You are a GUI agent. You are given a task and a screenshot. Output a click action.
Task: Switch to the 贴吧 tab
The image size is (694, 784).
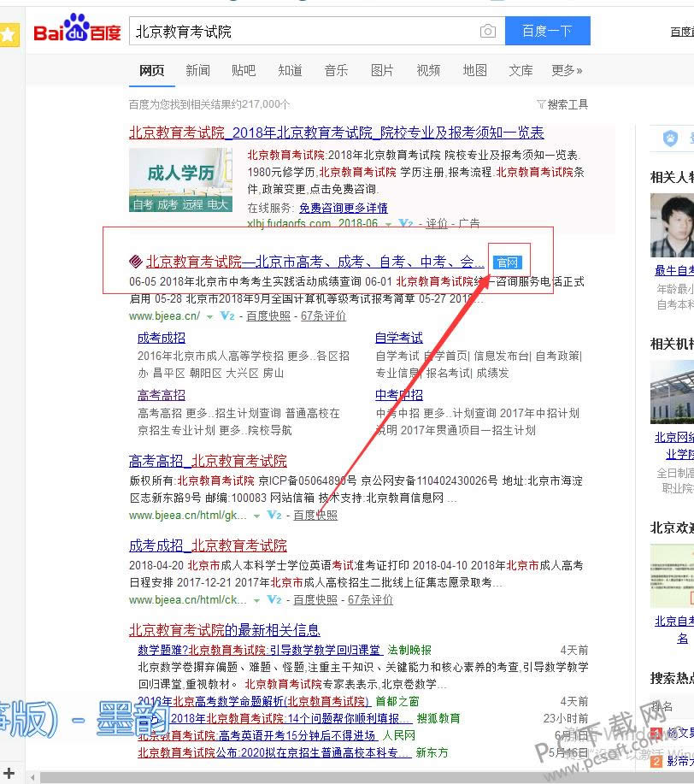click(x=244, y=70)
